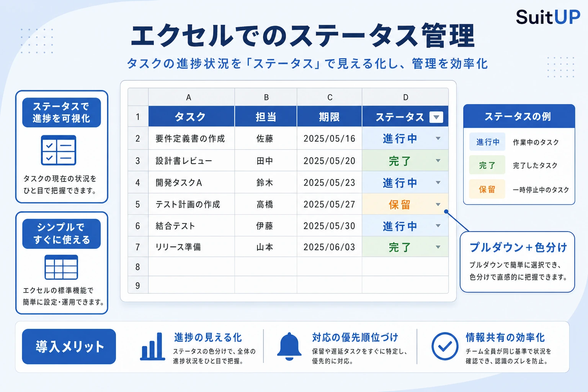Viewport: 588px width, 392px height.
Task: Open status dropdown arrow for テスト計画の作成 row
Action: tap(438, 204)
